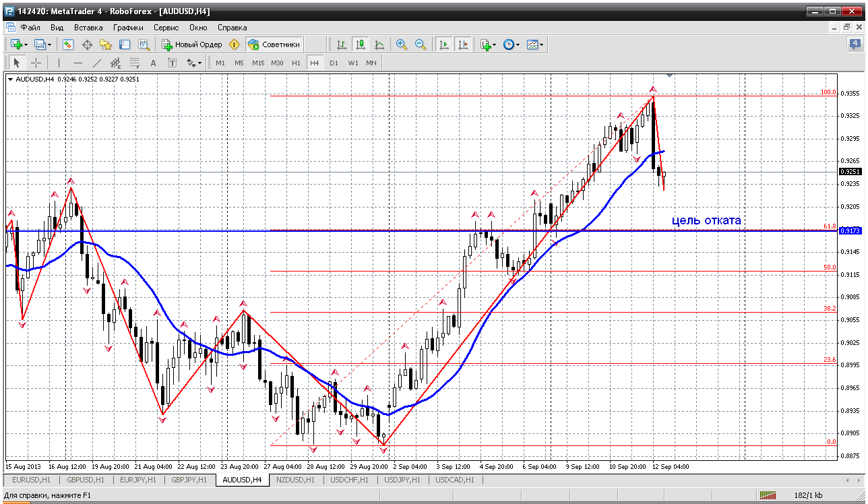This screenshot has width=868, height=504.
Task: Select the Text label tool
Action: tap(172, 63)
